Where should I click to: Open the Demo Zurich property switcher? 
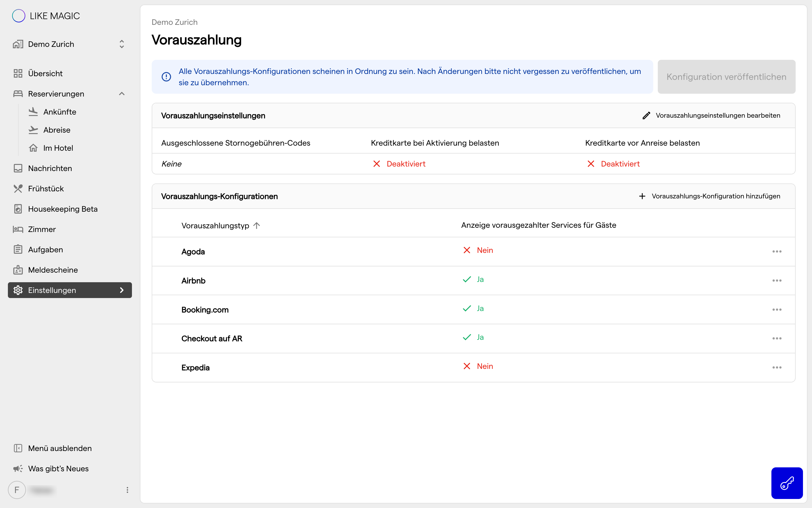pyautogui.click(x=70, y=44)
